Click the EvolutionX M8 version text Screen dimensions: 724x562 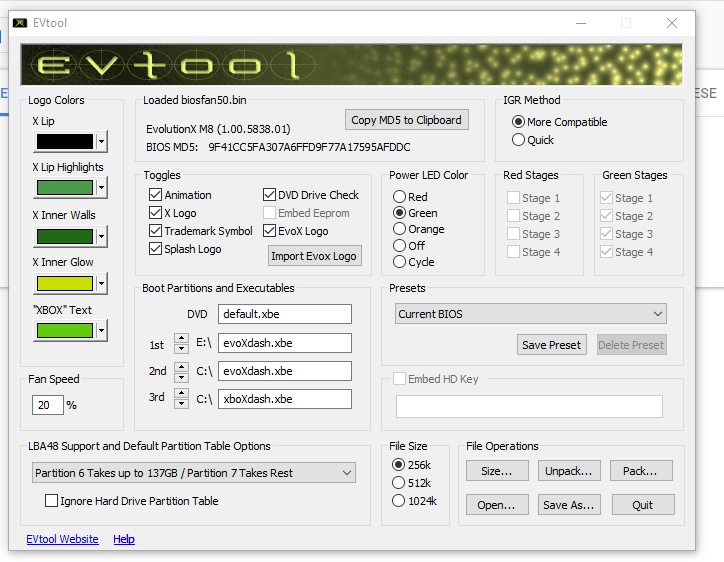point(218,129)
